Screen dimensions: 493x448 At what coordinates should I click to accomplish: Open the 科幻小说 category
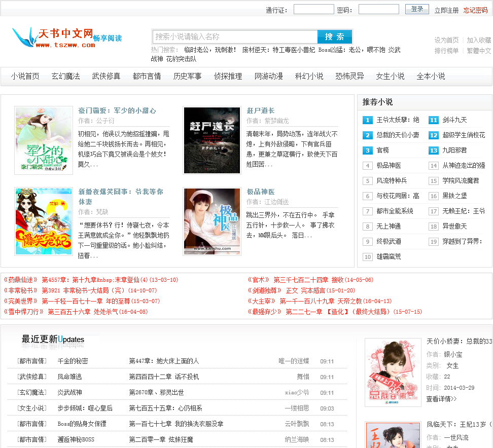point(309,77)
